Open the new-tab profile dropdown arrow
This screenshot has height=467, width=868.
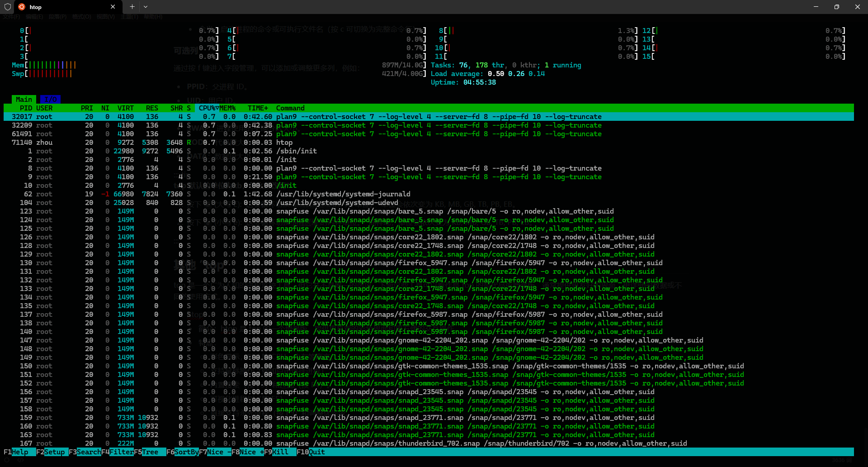146,7
